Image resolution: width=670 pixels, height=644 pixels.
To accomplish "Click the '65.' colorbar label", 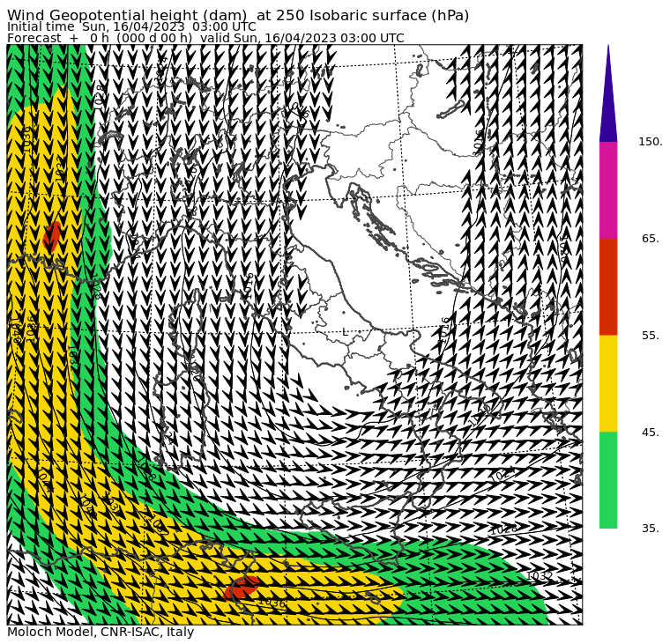I will coord(651,239).
